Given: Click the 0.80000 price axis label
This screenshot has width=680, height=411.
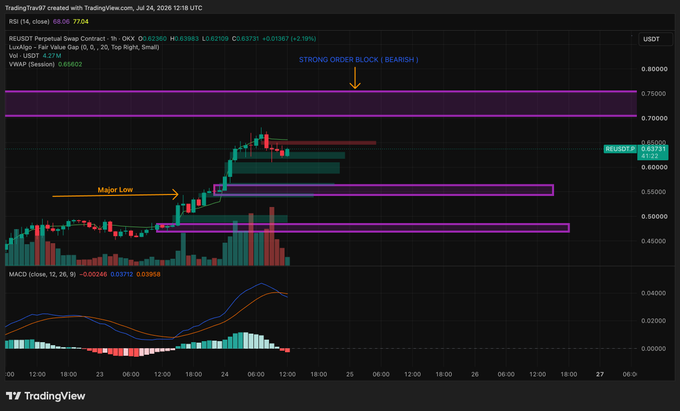Looking at the screenshot, I should coord(654,69).
